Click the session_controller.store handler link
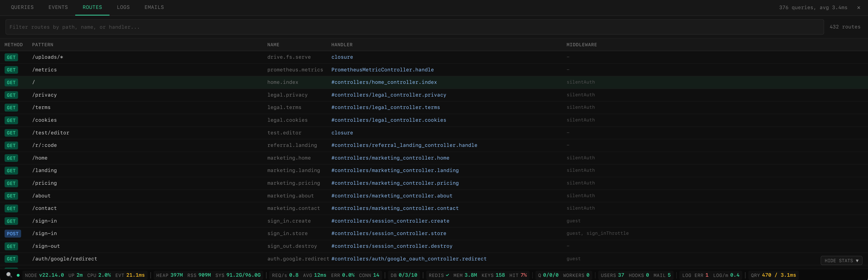This screenshot has width=868, height=280. point(389,233)
